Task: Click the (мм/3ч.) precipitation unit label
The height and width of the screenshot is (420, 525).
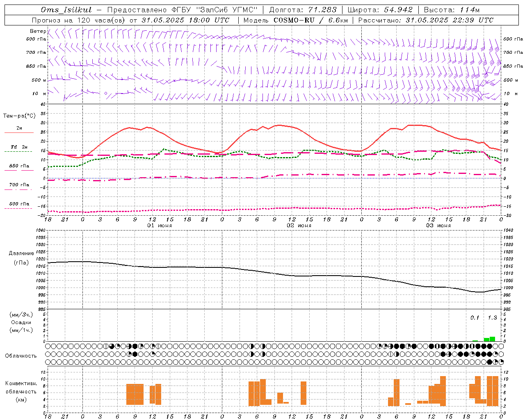Action: [21, 315]
